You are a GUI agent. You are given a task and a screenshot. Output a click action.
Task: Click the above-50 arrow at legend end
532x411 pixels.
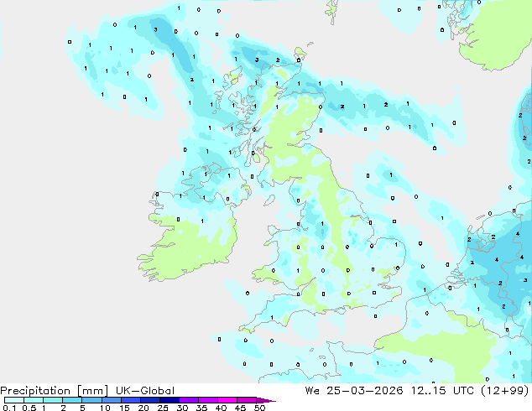pos(266,400)
